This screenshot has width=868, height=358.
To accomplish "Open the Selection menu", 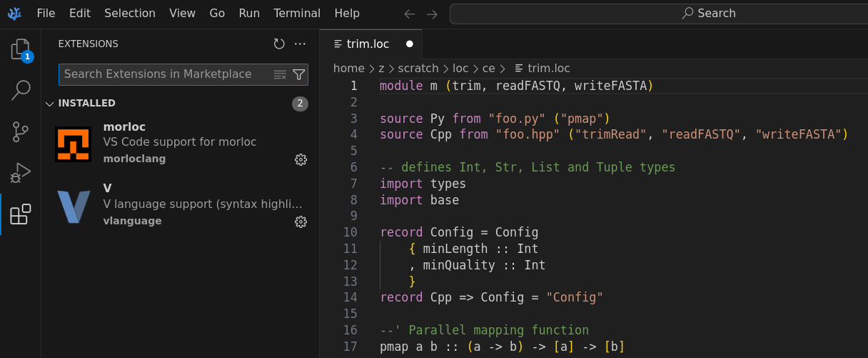I will click(x=130, y=13).
